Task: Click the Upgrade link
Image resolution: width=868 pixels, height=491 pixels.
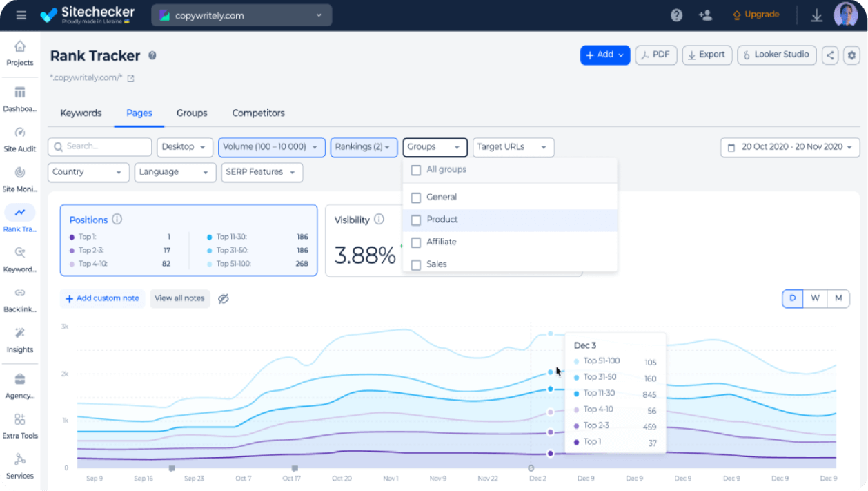Action: tap(756, 15)
